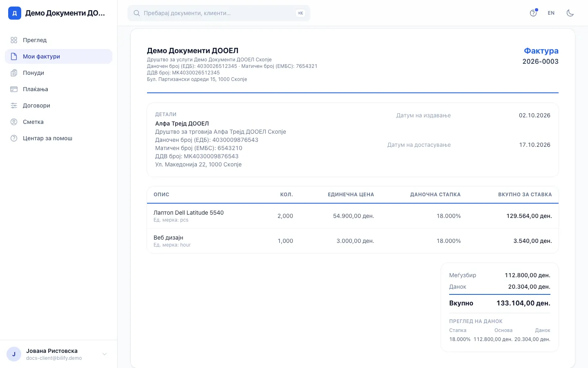Click the blue Д company logo icon
Viewport: 588px width, 368px height.
point(15,13)
